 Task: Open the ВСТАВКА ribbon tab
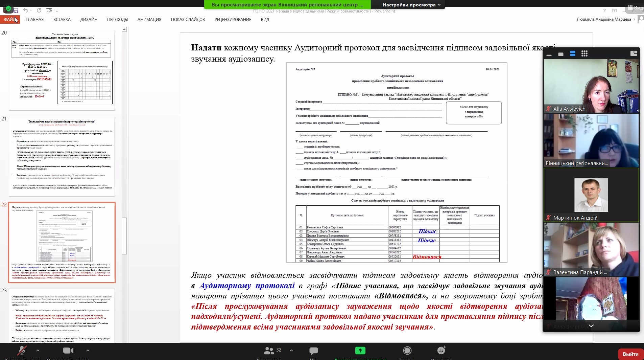[62, 20]
